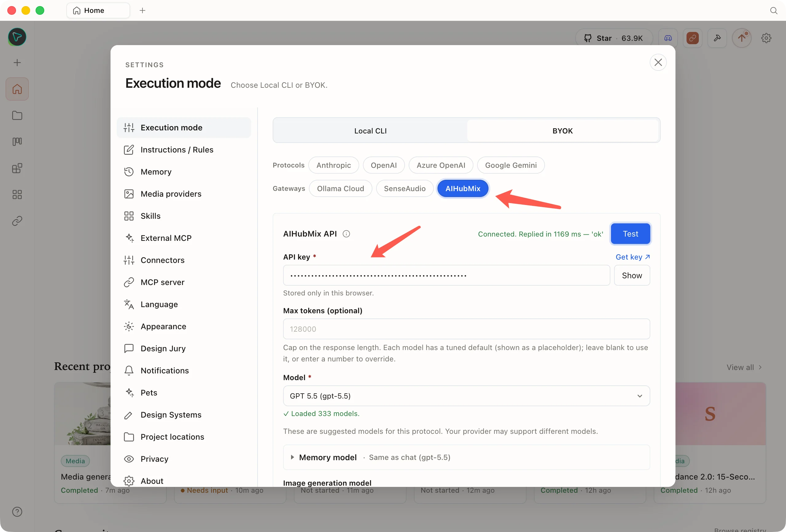Screen dimensions: 786x532
Task: Open the grid icon in left sidebar
Action: pyautogui.click(x=17, y=194)
